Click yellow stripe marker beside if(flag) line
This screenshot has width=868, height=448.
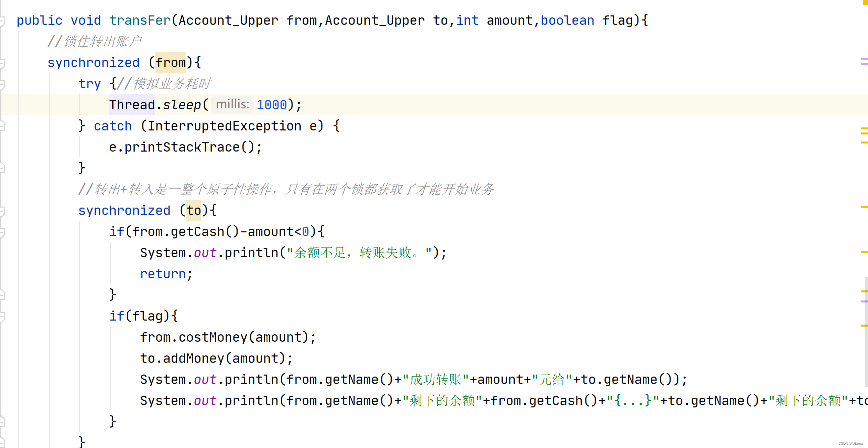tap(864, 326)
